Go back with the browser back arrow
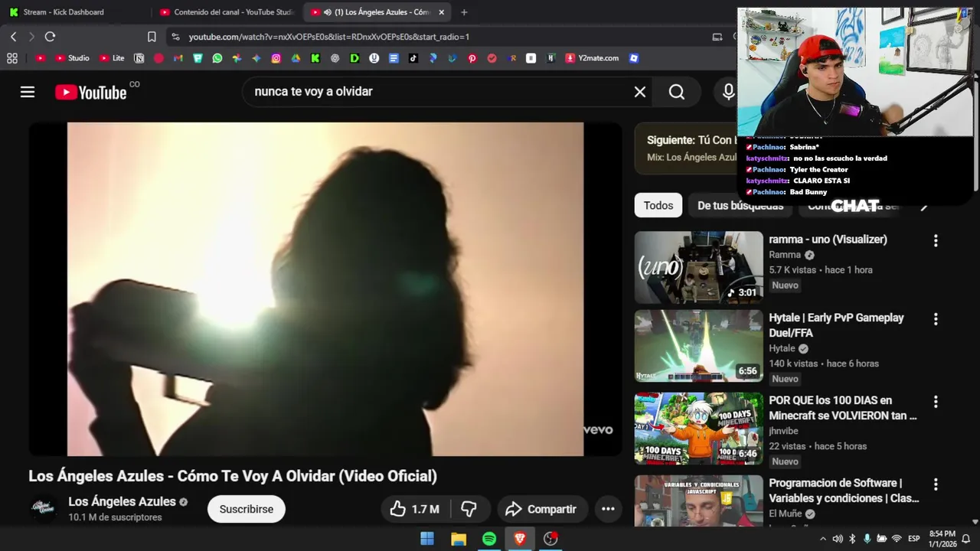The width and height of the screenshot is (980, 551). (x=14, y=37)
